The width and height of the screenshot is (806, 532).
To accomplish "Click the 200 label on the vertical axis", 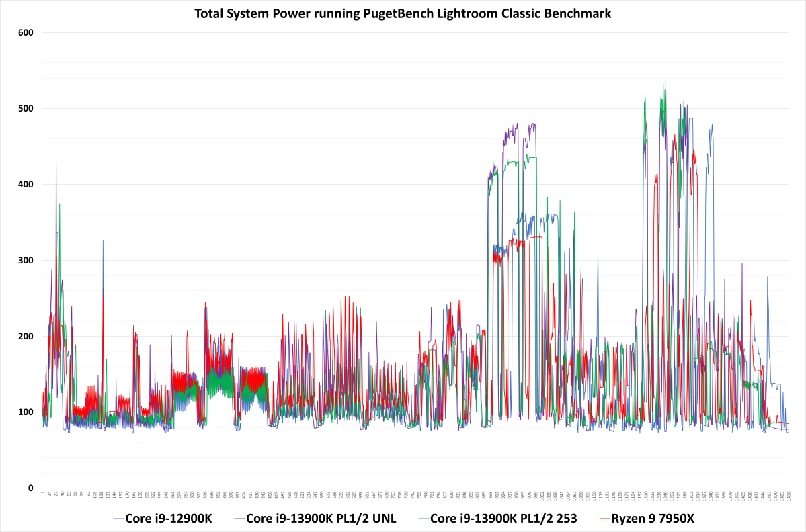I will pos(25,336).
